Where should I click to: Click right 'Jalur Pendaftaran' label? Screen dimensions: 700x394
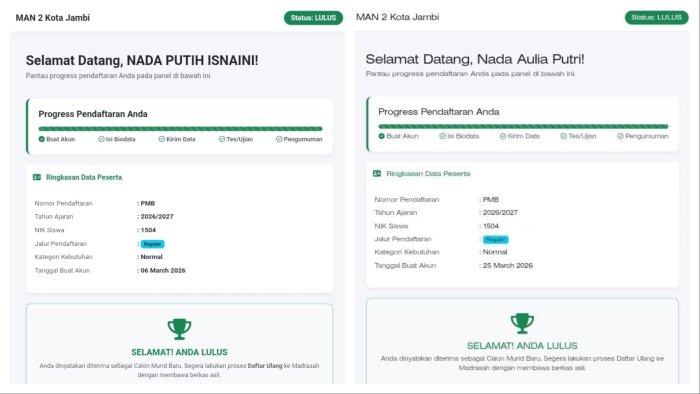point(403,239)
